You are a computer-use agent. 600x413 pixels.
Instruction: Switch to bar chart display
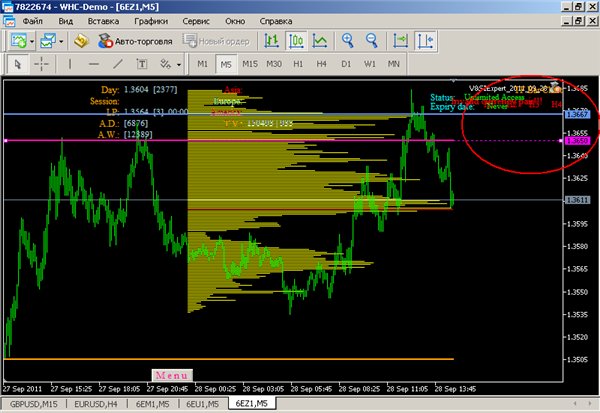point(270,41)
